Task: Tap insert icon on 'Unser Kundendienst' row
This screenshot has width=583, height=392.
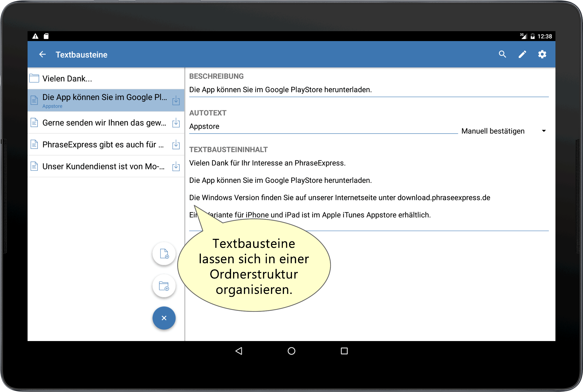Action: [x=176, y=166]
